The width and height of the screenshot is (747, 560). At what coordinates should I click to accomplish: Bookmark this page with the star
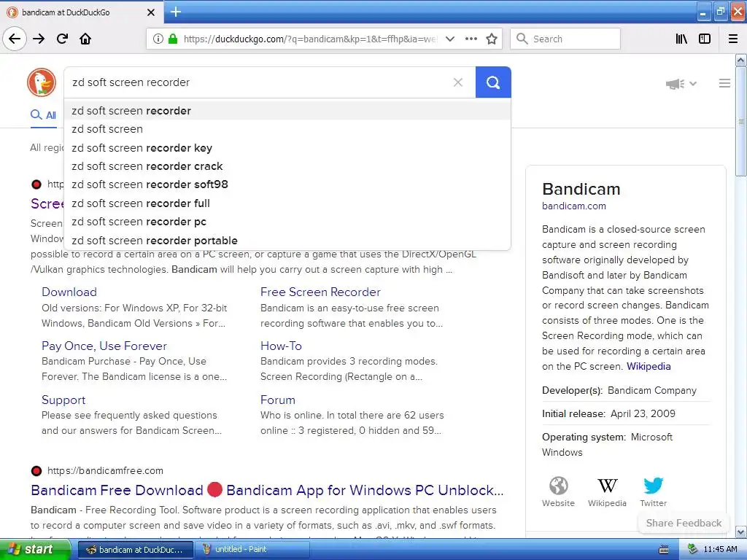click(492, 39)
